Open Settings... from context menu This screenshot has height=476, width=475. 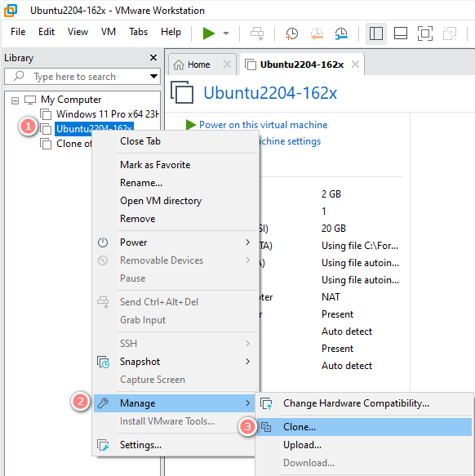point(175,445)
